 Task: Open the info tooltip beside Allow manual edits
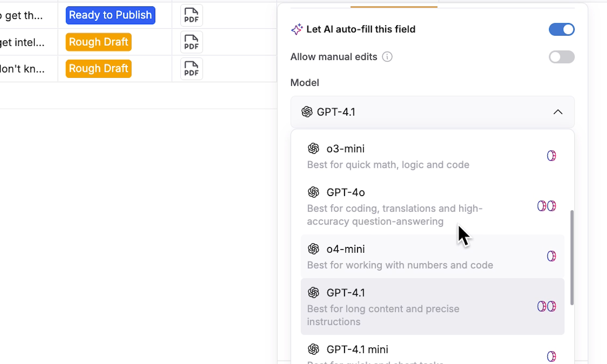click(x=387, y=57)
